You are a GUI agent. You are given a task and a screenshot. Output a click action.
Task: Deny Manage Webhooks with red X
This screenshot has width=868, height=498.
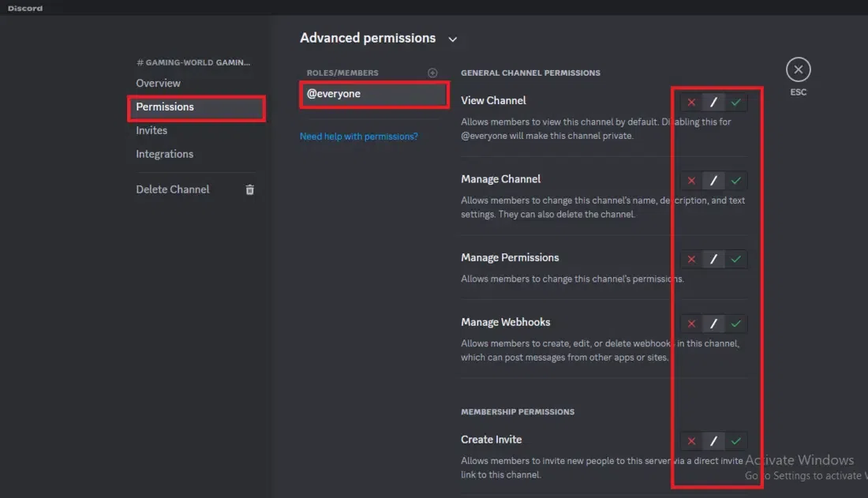(691, 324)
